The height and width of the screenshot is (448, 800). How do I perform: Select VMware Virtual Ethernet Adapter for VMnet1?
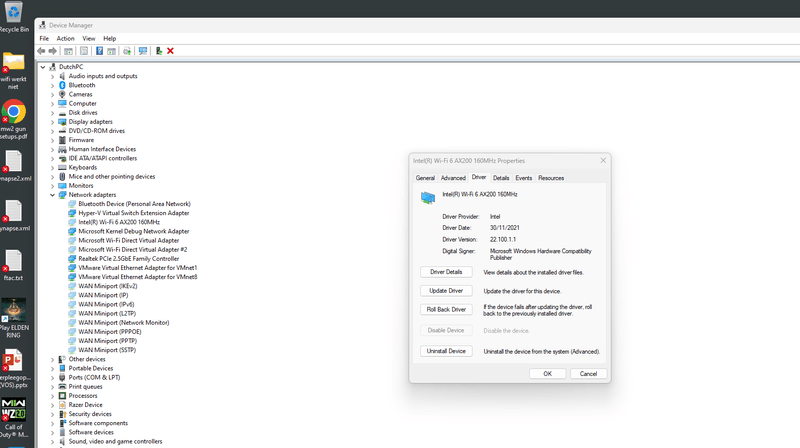pos(138,268)
